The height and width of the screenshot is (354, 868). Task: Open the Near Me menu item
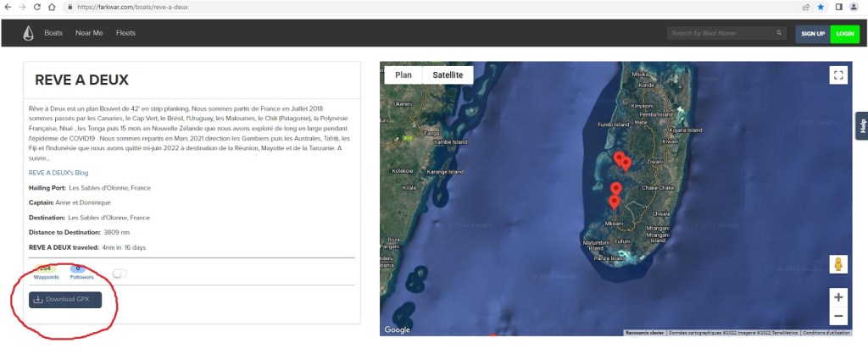pyautogui.click(x=89, y=33)
